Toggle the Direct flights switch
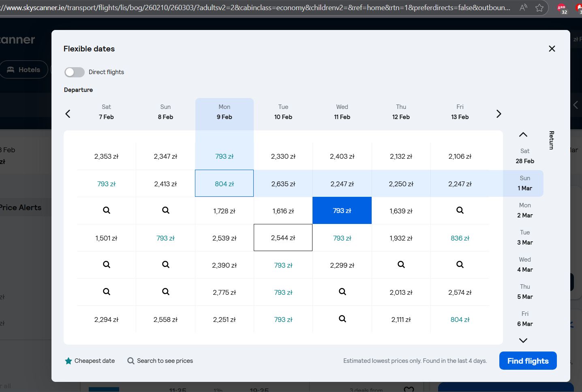The image size is (582, 392). pos(75,72)
